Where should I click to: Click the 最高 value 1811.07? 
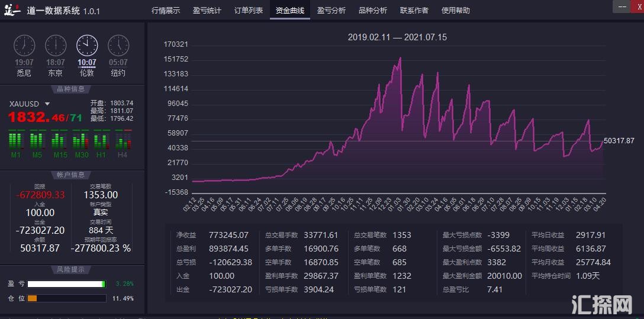(x=121, y=111)
